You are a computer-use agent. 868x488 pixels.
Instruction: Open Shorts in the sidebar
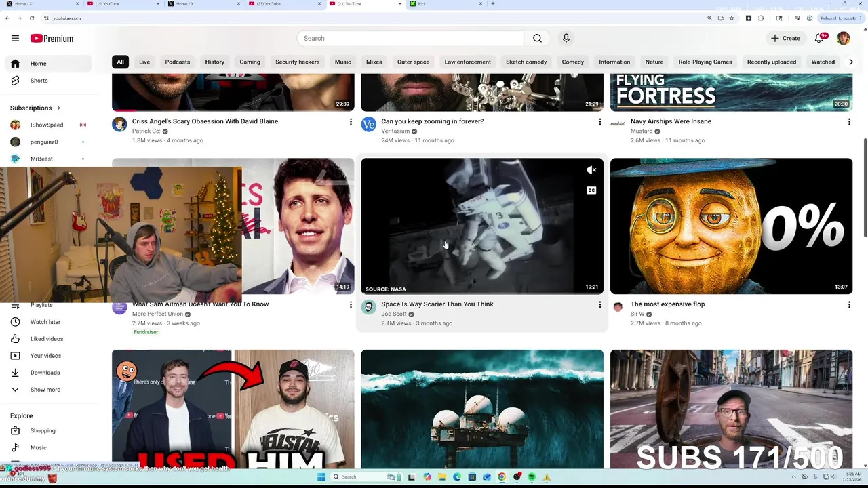pyautogui.click(x=47, y=81)
